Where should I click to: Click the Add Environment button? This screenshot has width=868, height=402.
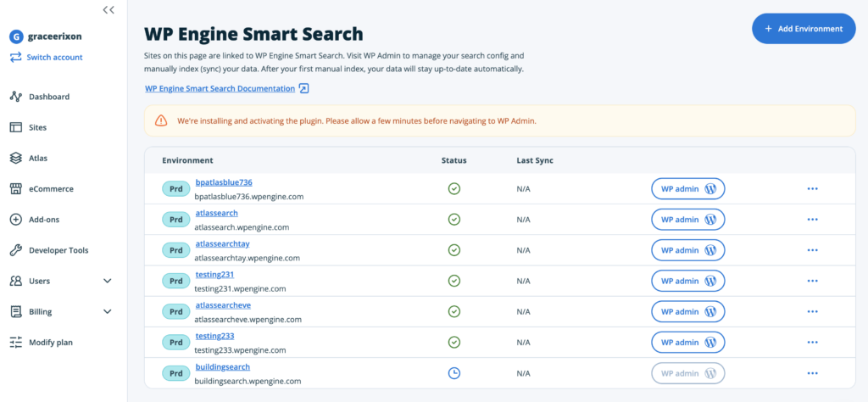pos(803,29)
